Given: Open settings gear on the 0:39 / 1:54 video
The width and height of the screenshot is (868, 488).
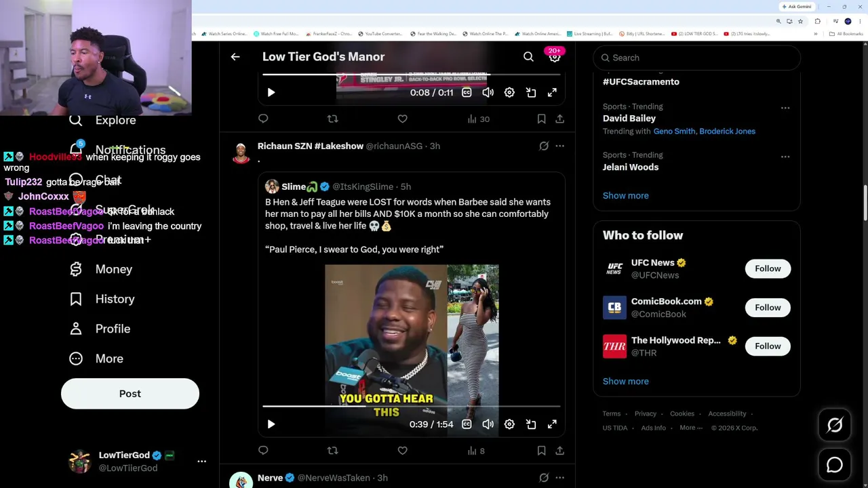Looking at the screenshot, I should coord(509,424).
